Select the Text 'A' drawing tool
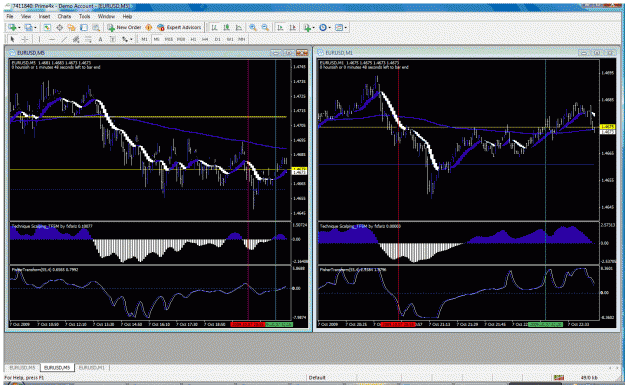Image resolution: width=625 pixels, height=385 pixels. coord(100,39)
